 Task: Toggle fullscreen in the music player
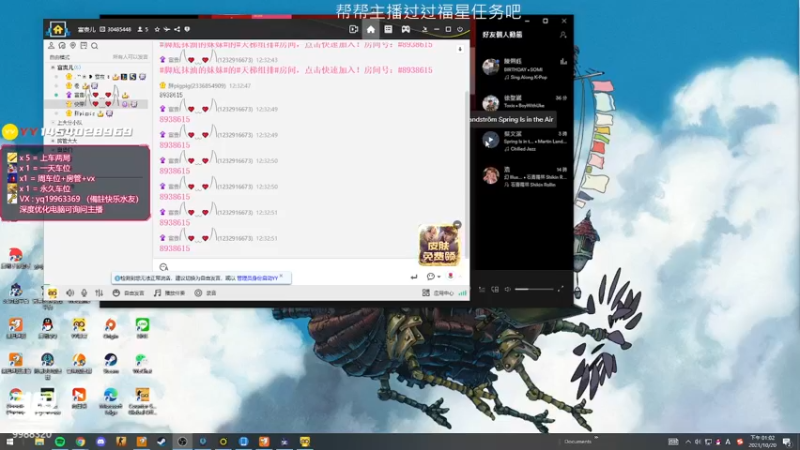coord(561,289)
